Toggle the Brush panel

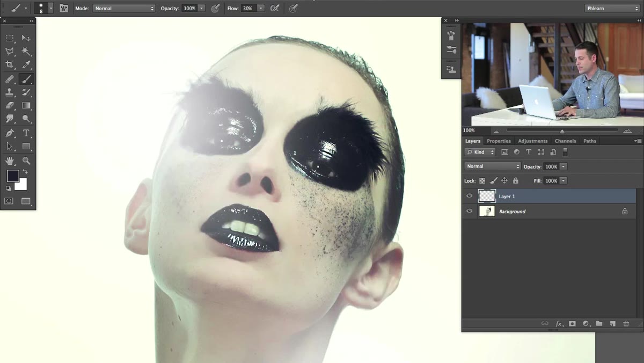(64, 8)
